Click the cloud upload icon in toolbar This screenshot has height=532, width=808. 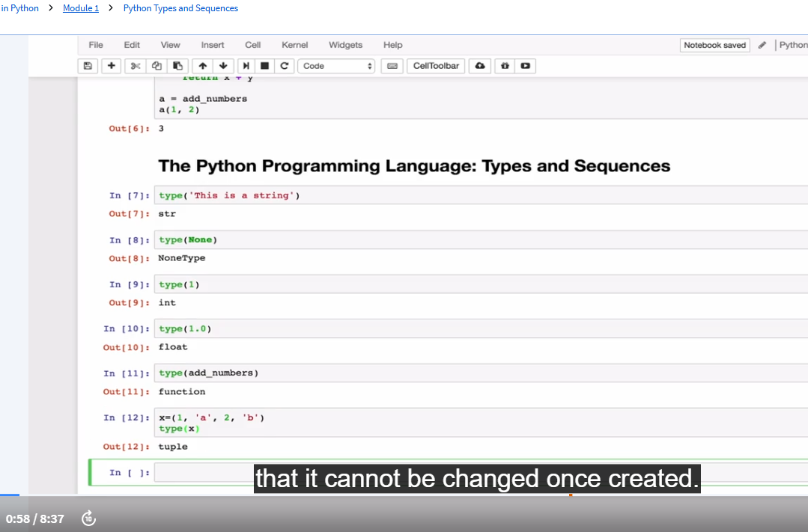click(480, 66)
